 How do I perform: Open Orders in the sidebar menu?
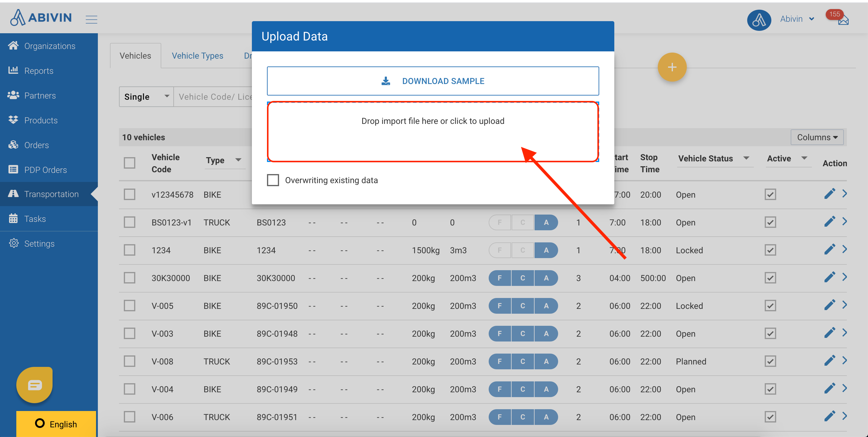36,145
